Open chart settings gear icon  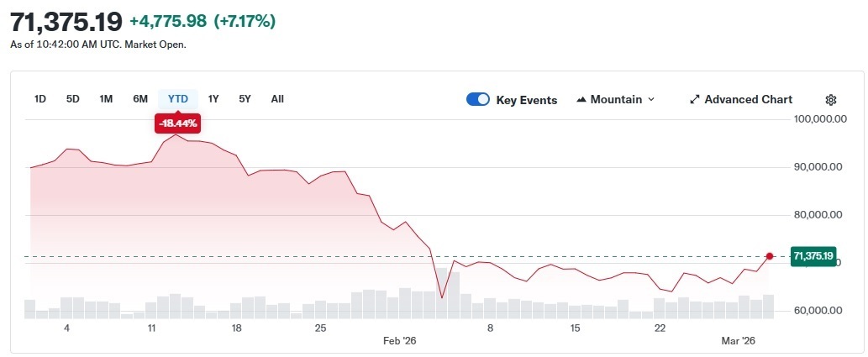coord(831,100)
